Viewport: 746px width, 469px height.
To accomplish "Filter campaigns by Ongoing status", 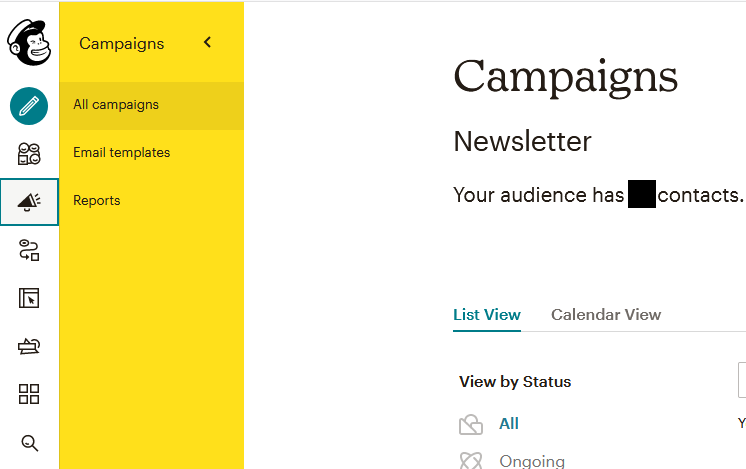I will pos(532,461).
